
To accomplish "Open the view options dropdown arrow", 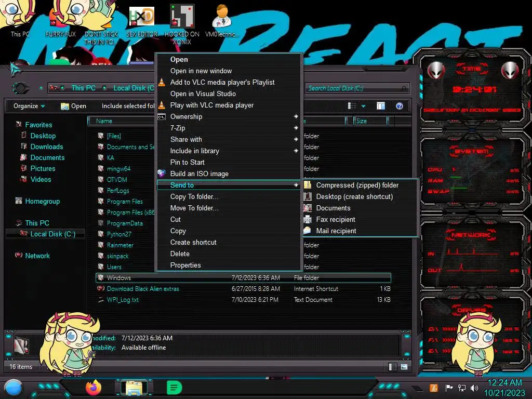I will 363,106.
